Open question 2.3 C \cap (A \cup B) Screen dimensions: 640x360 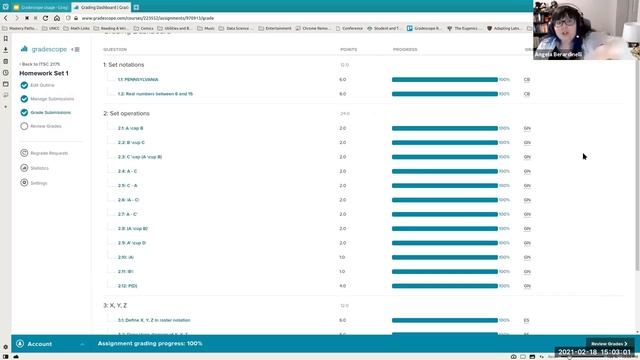(140, 157)
